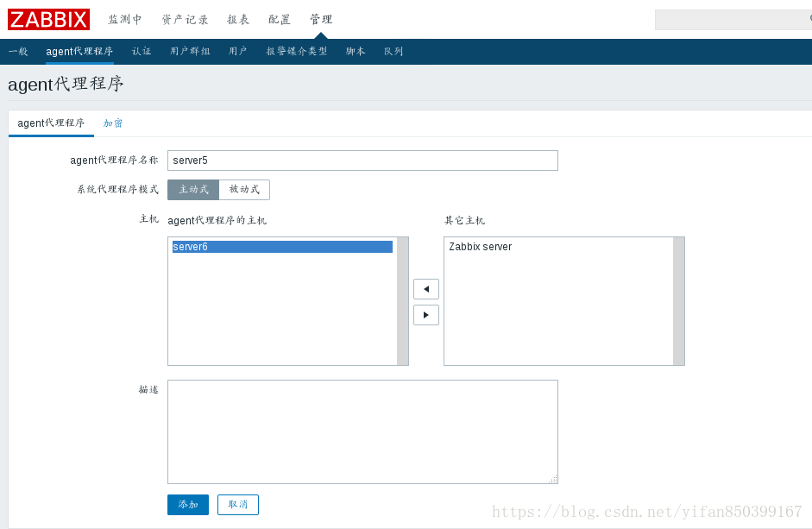Click the left arrow move-host button
Viewport: 812px width, 529px height.
click(x=426, y=289)
